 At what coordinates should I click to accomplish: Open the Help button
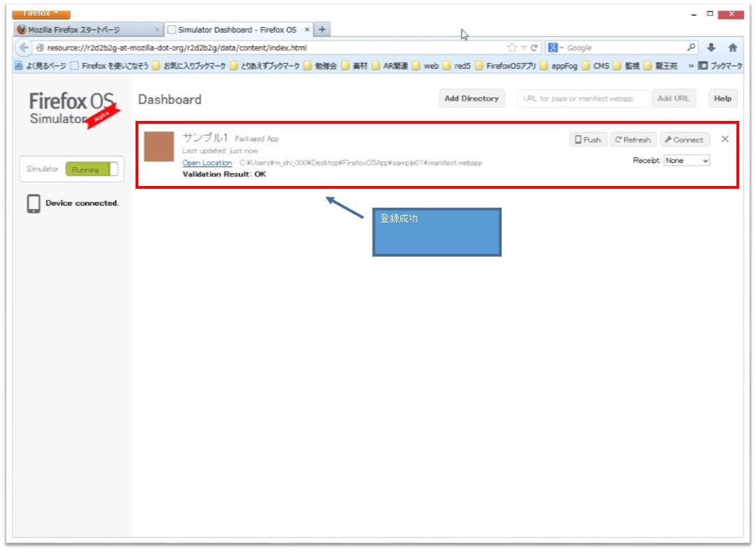pos(722,99)
